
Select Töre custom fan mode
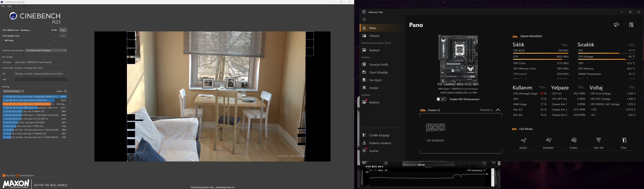click(624, 143)
